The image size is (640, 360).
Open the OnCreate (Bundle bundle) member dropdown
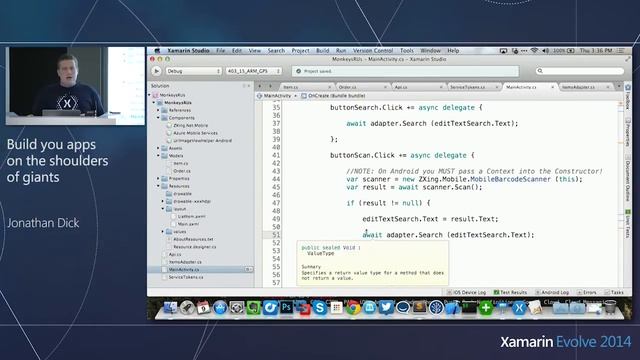[333, 96]
